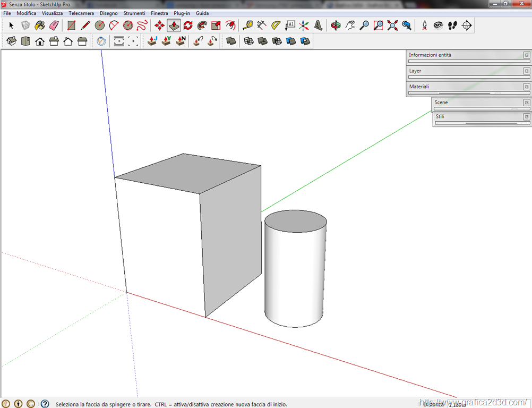Select the Rotate tool
The height and width of the screenshot is (408, 532).
pos(188,25)
